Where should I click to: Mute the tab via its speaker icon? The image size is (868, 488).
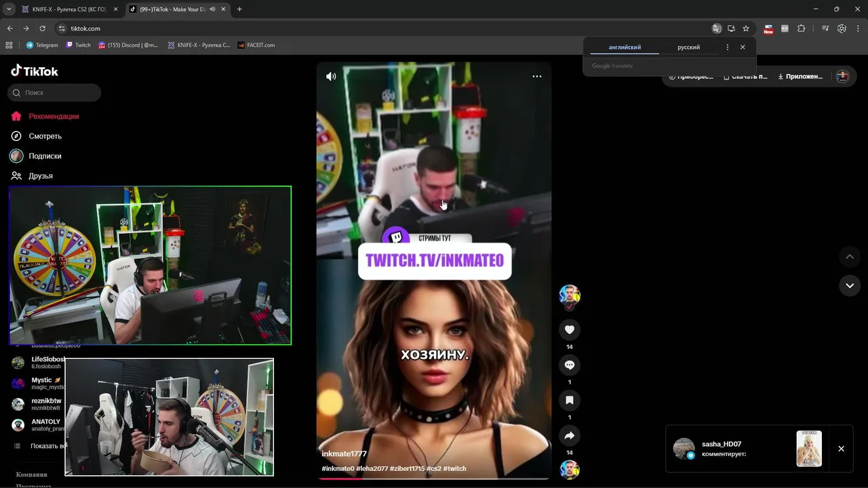tap(212, 9)
